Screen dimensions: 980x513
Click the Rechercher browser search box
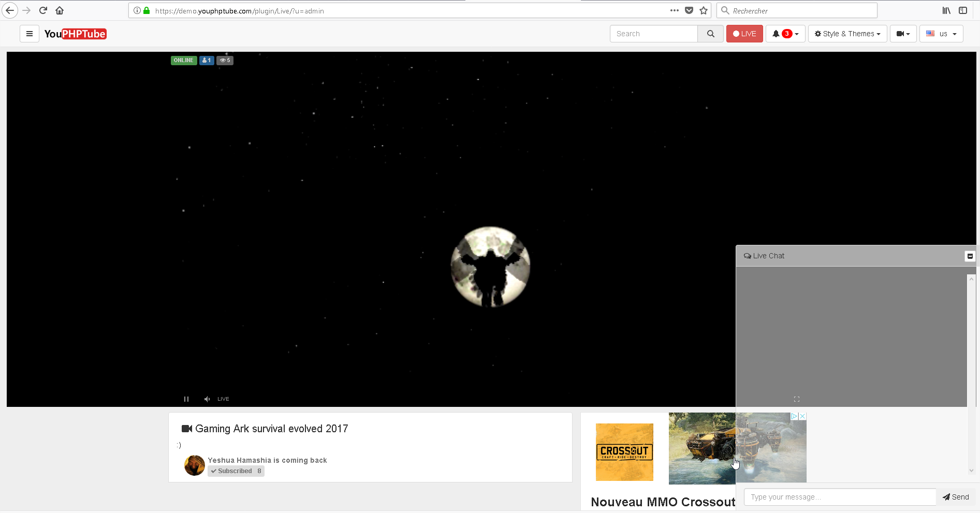(x=797, y=10)
